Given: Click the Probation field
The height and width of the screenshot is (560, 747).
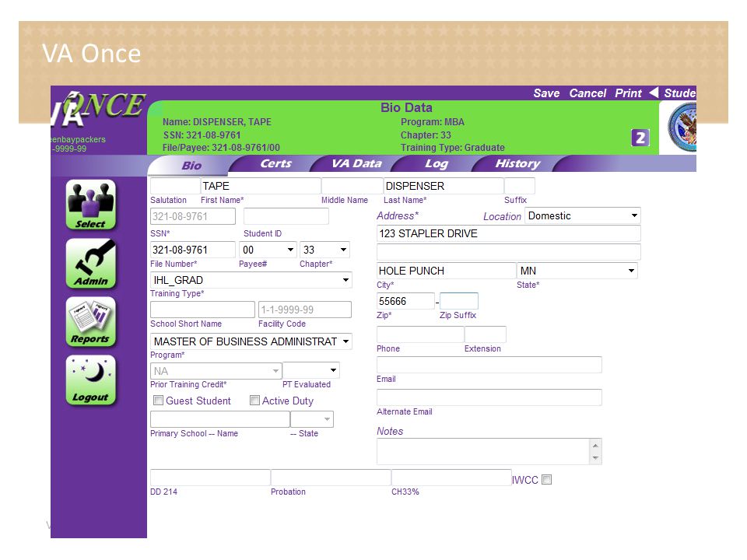Looking at the screenshot, I should [x=331, y=477].
